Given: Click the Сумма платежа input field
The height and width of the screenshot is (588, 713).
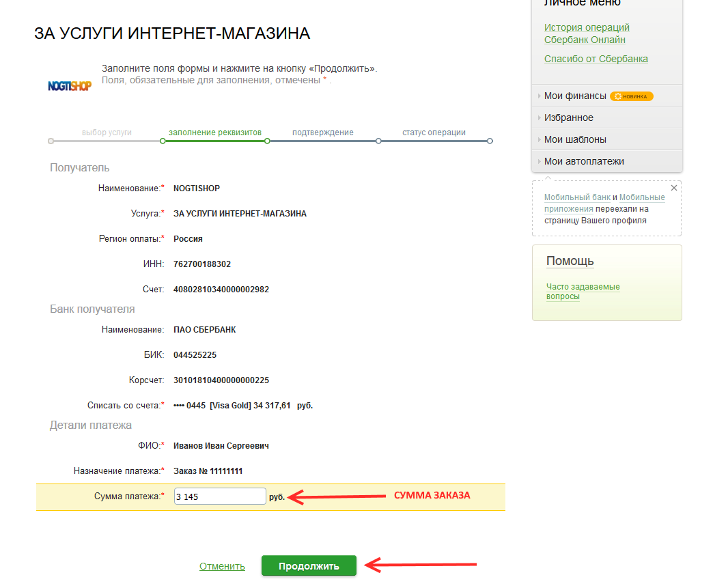Looking at the screenshot, I should tap(220, 496).
